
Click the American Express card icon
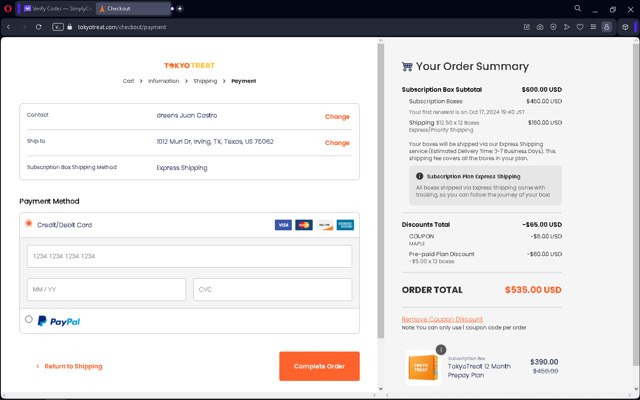345,225
